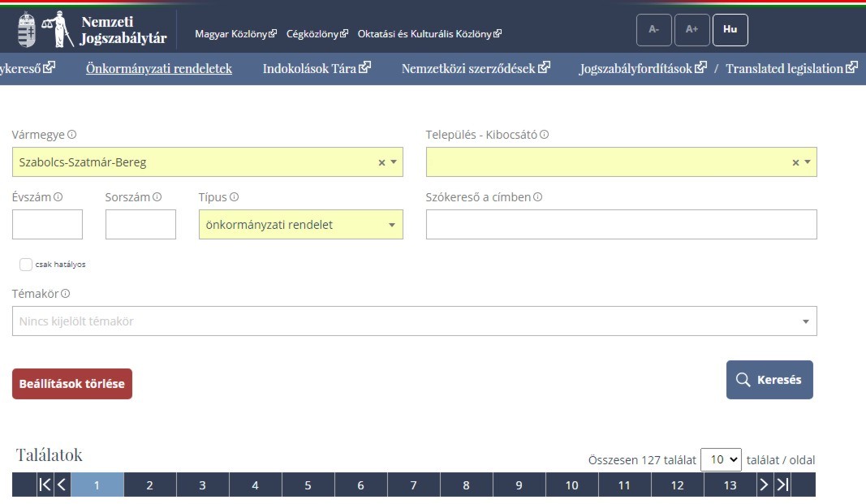Go to previous results page
Image resolution: width=866 pixels, height=504 pixels.
pos(62,485)
